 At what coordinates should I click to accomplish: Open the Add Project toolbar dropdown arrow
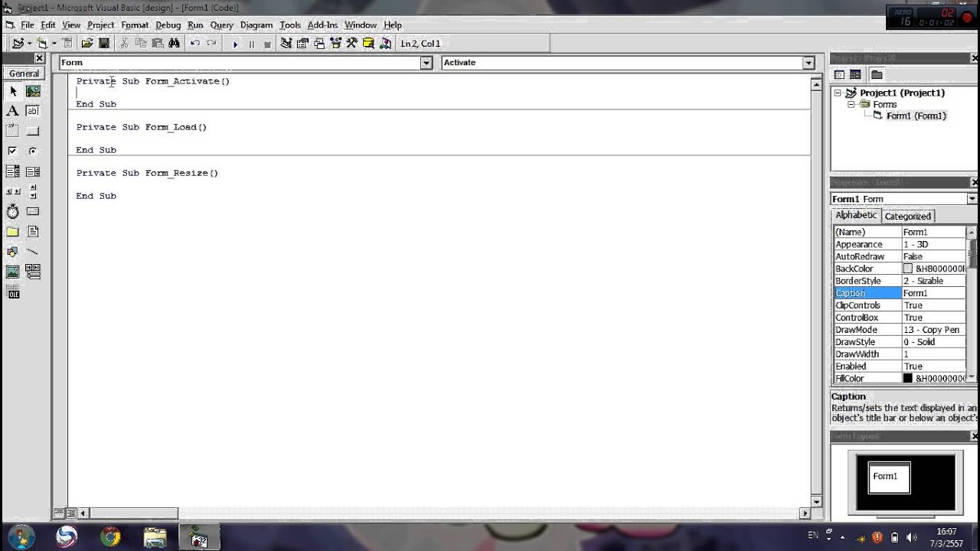coord(29,44)
